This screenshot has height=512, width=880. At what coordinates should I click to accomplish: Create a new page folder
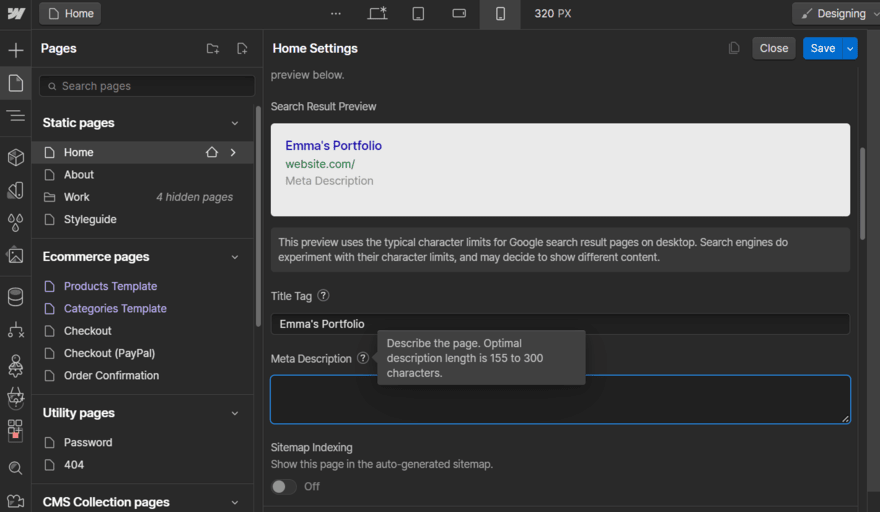click(x=213, y=49)
